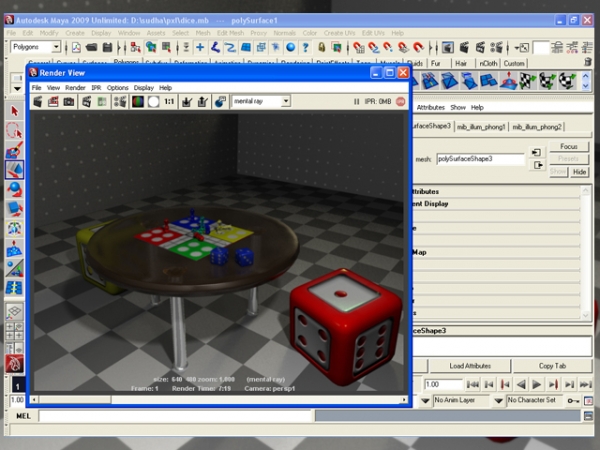Click the spherical mapping checkered shelf icon
The image size is (600, 450).
coord(567,81)
